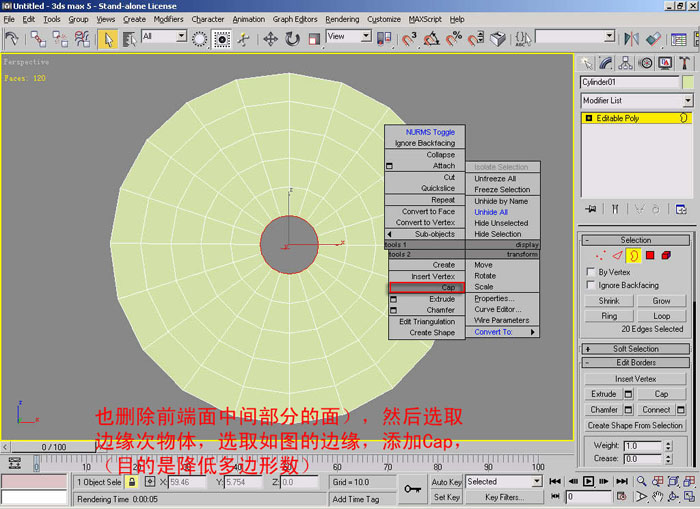This screenshot has height=509, width=700.
Task: Open the Modifiers menu
Action: 168,19
